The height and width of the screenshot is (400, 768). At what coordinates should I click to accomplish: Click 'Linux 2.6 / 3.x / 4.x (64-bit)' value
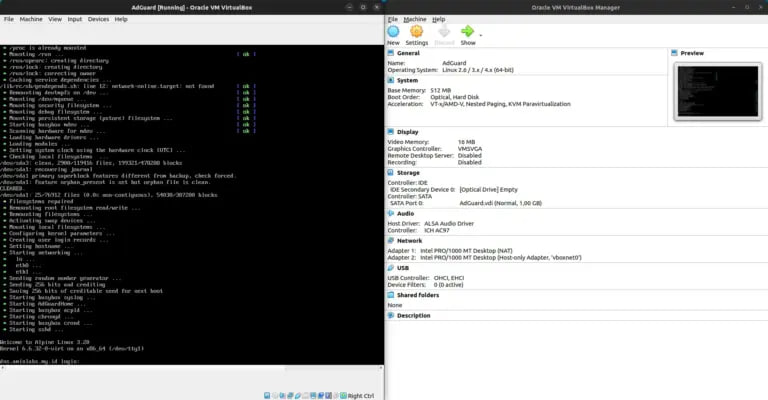pos(478,70)
